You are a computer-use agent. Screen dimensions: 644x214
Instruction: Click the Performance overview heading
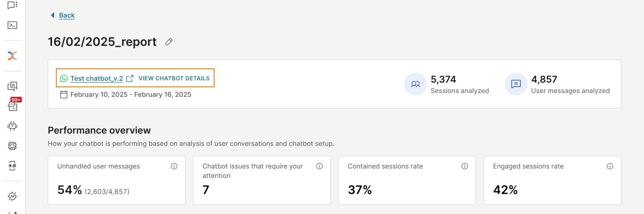click(99, 130)
